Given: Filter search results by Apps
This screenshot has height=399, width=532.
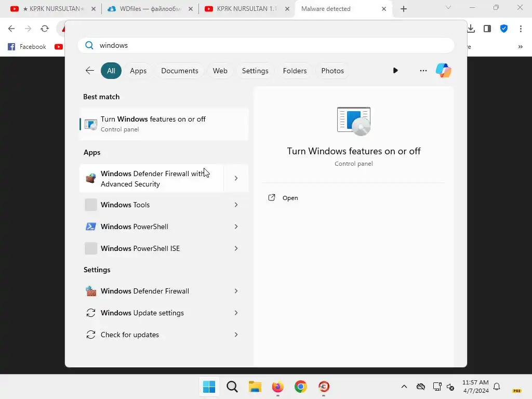Looking at the screenshot, I should point(138,71).
